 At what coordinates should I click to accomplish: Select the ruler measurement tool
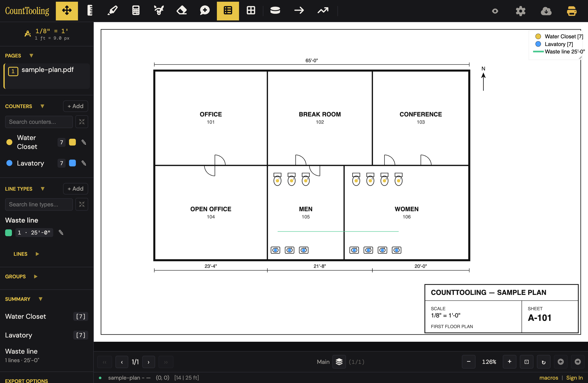coord(90,11)
